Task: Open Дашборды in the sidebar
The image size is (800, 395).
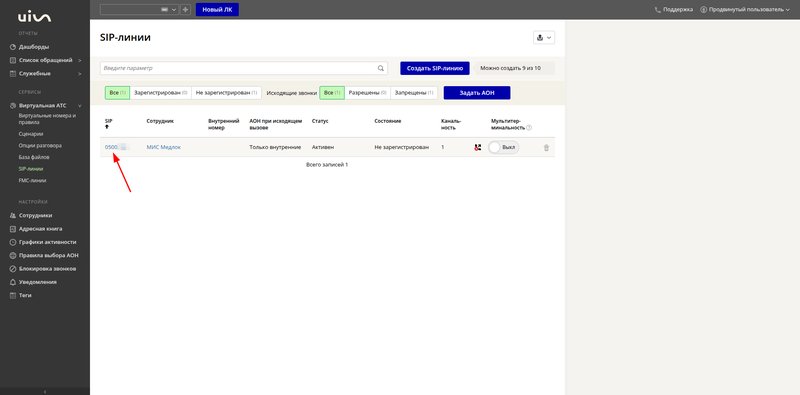Action: tap(34, 47)
